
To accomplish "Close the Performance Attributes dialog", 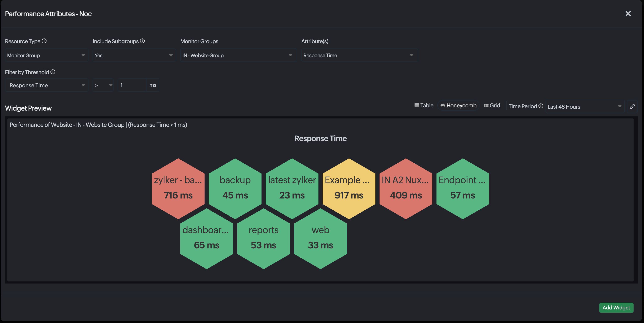I will coord(628,14).
